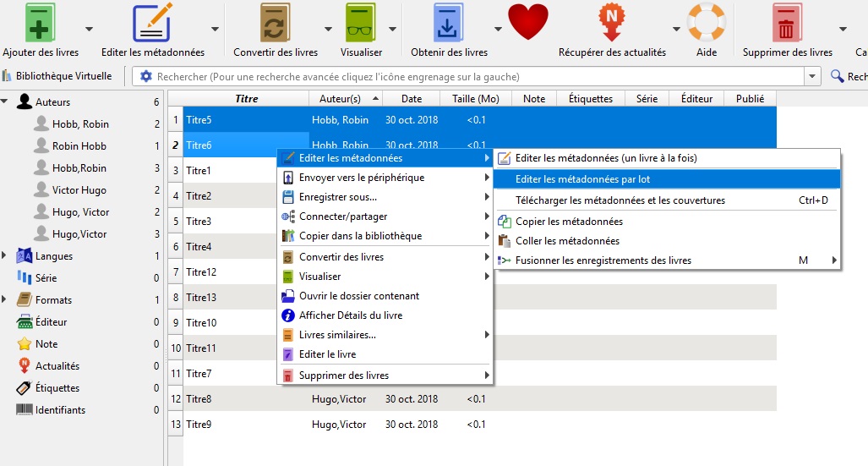
Task: Open the Visualiser glasses book icon
Action: point(362,23)
